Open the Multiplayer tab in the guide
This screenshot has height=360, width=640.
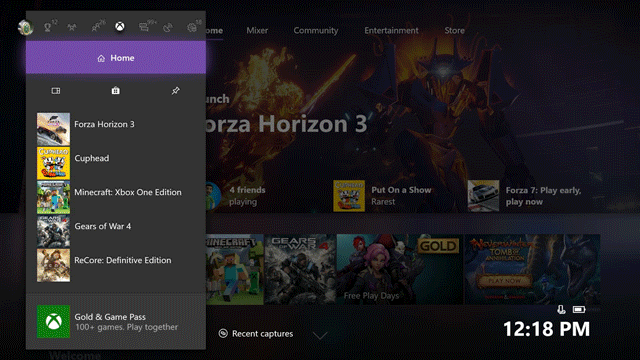(72, 27)
